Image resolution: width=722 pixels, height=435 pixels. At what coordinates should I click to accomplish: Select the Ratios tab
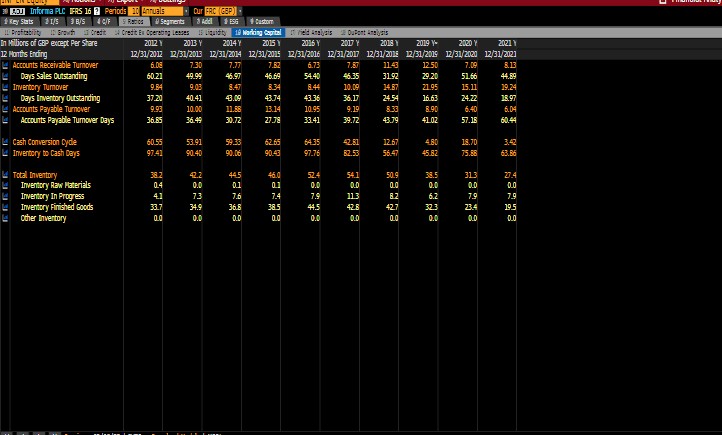coord(134,22)
